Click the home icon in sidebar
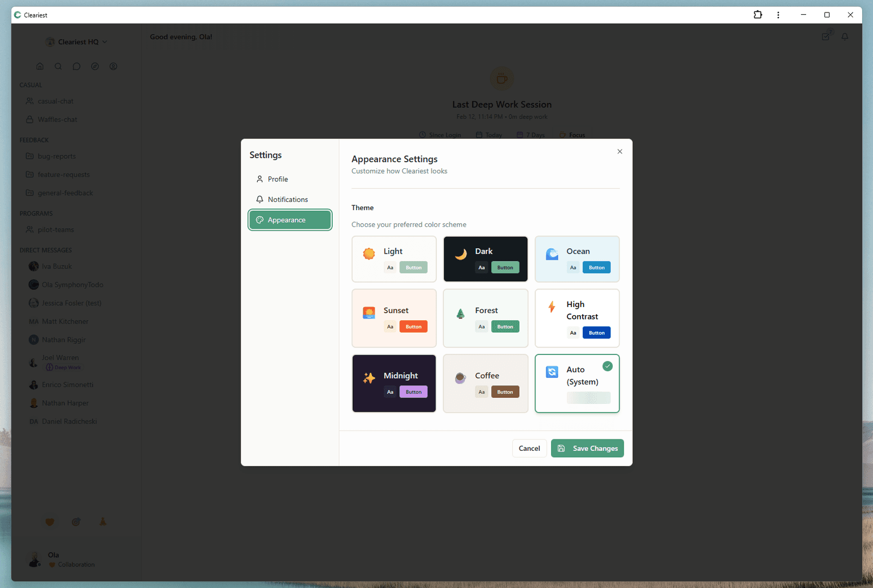 coord(40,66)
